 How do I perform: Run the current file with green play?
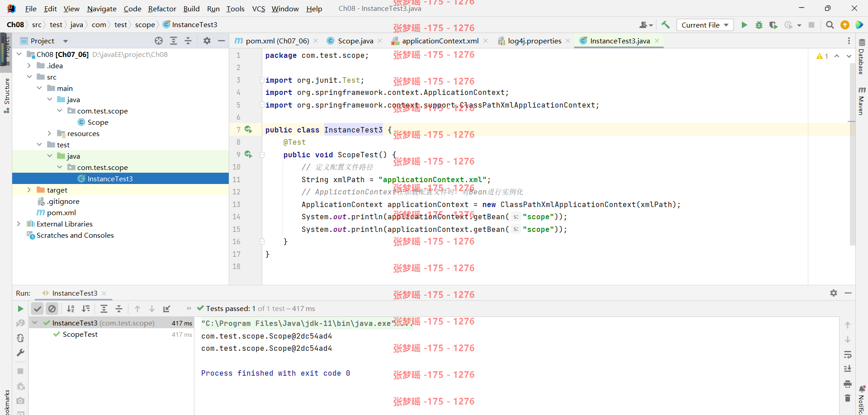click(x=744, y=25)
